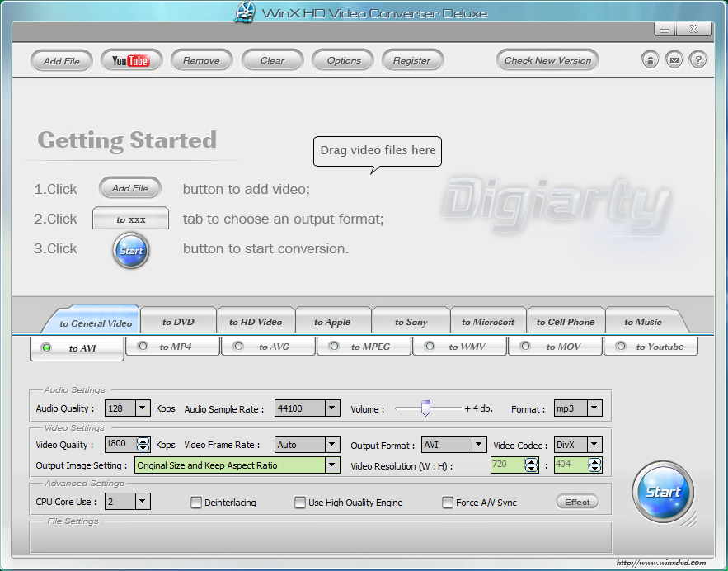728x571 pixels.
Task: Open the user account icon in toolbar
Action: [x=650, y=60]
